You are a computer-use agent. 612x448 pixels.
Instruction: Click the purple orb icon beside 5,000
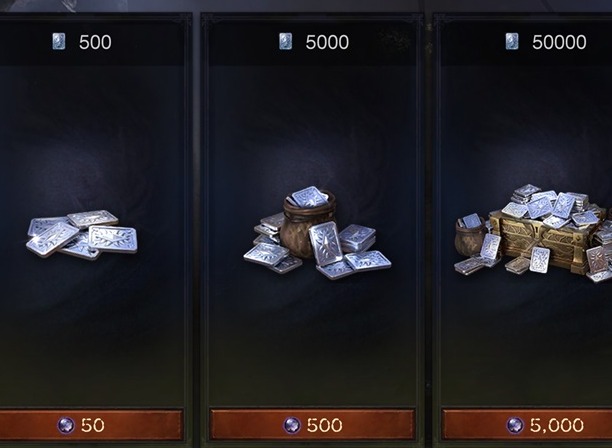point(515,425)
